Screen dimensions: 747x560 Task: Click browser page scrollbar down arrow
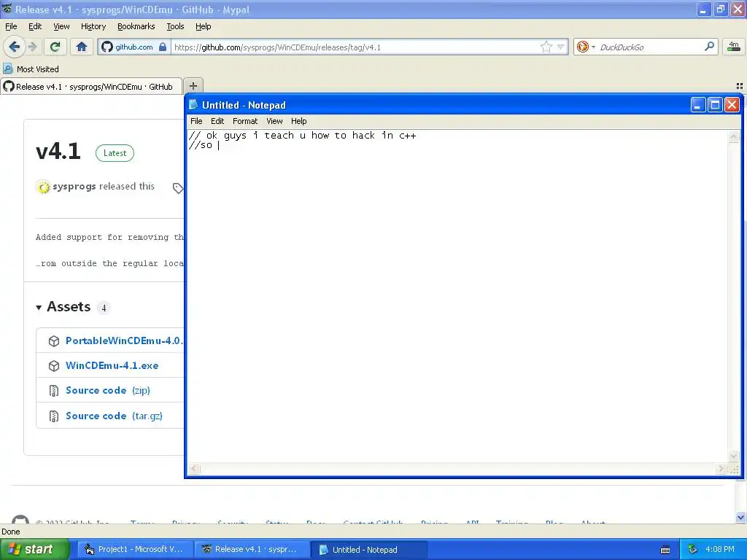tap(740, 517)
